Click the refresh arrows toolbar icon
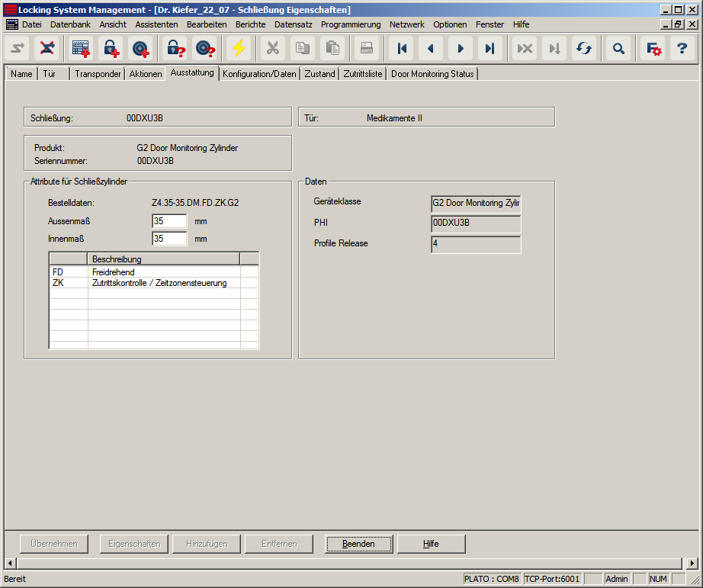 coord(584,48)
